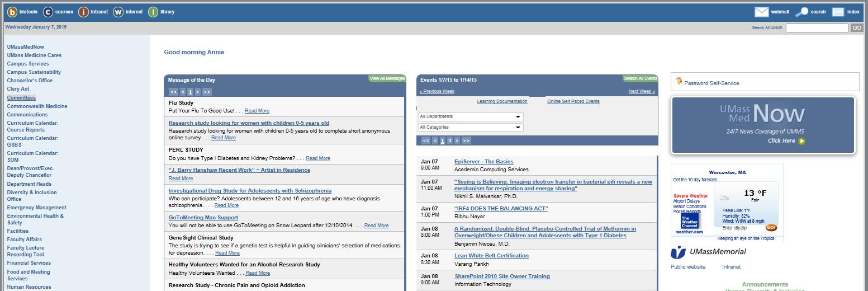Expand the All Departments dropdown
The image size is (868, 291).
(x=471, y=117)
